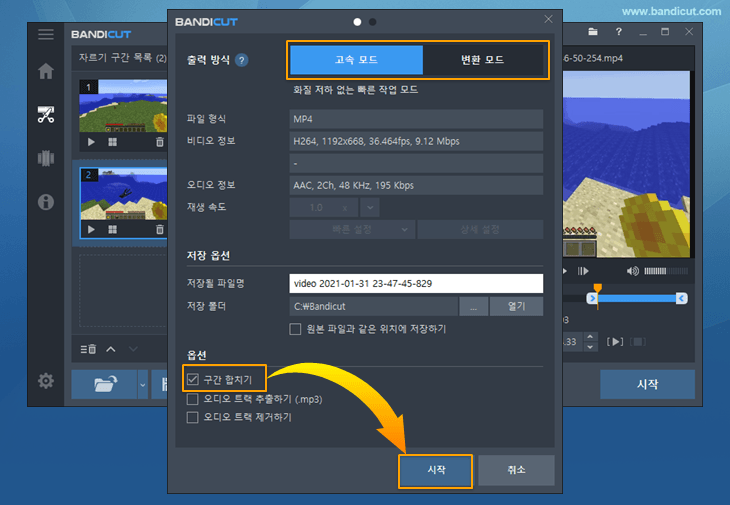This screenshot has height=505, width=730.
Task: Edit the output file name field
Action: (416, 283)
